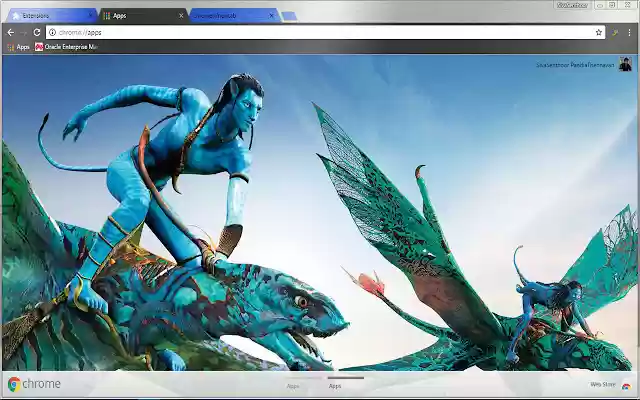Open site info icon in address bar
The height and width of the screenshot is (400, 640).
(x=52, y=32)
